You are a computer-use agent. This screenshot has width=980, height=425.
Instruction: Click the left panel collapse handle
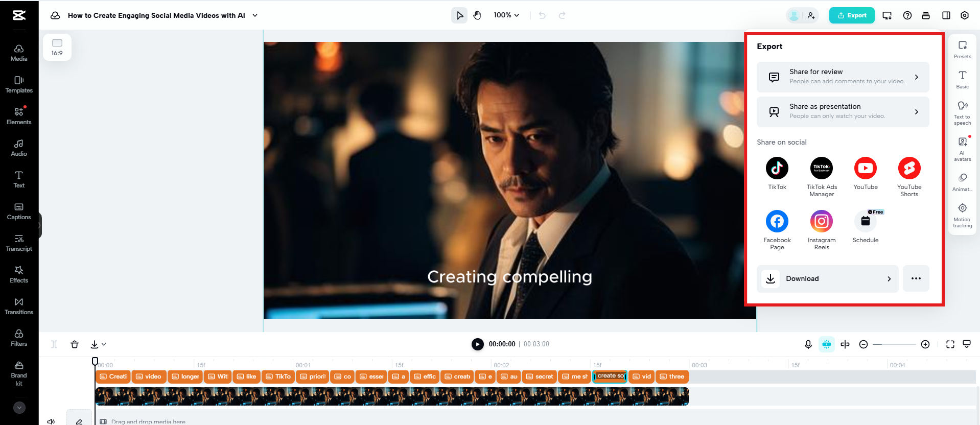39,225
